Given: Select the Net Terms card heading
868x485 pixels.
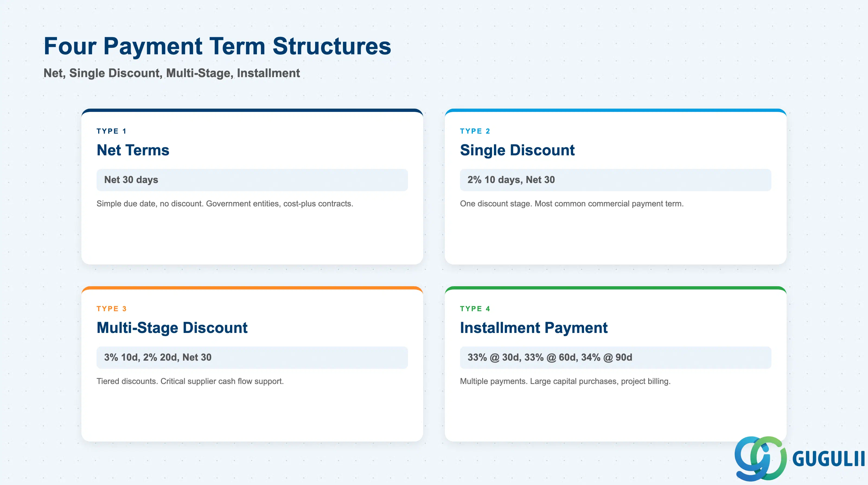Looking at the screenshot, I should (x=133, y=150).
